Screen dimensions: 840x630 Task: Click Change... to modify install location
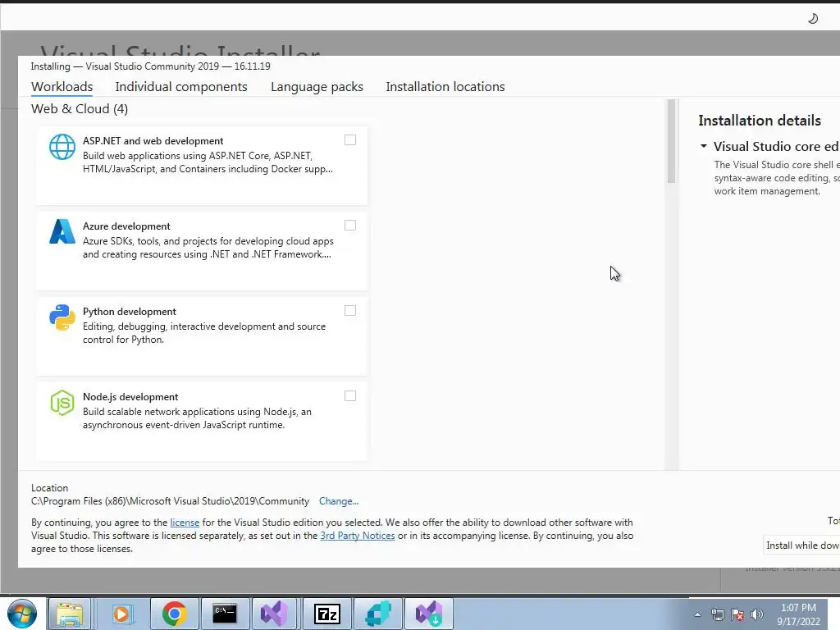pyautogui.click(x=339, y=501)
